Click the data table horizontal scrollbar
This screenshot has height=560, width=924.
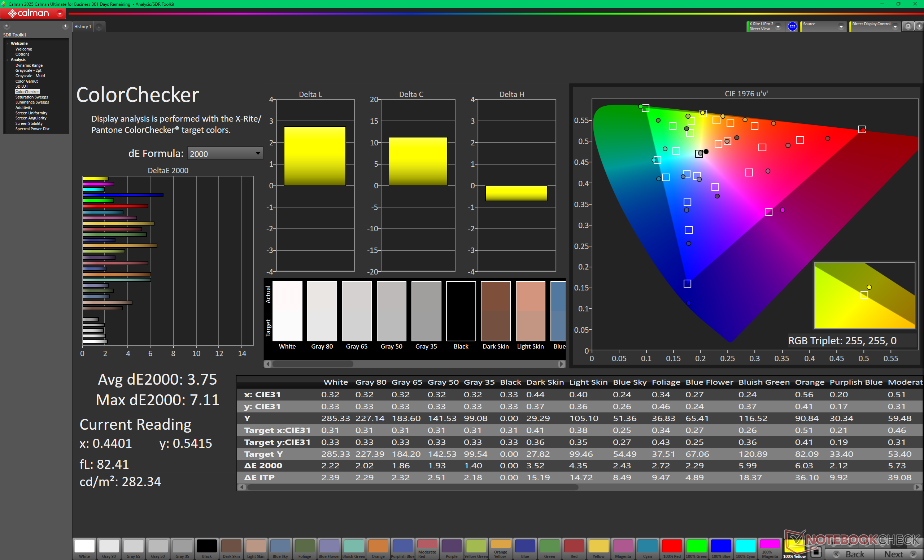(x=413, y=487)
